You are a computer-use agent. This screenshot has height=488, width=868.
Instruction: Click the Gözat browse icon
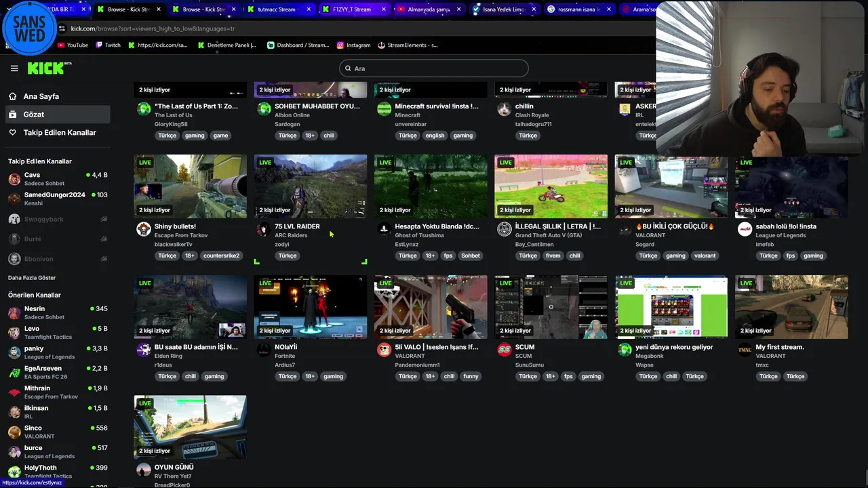tap(13, 115)
